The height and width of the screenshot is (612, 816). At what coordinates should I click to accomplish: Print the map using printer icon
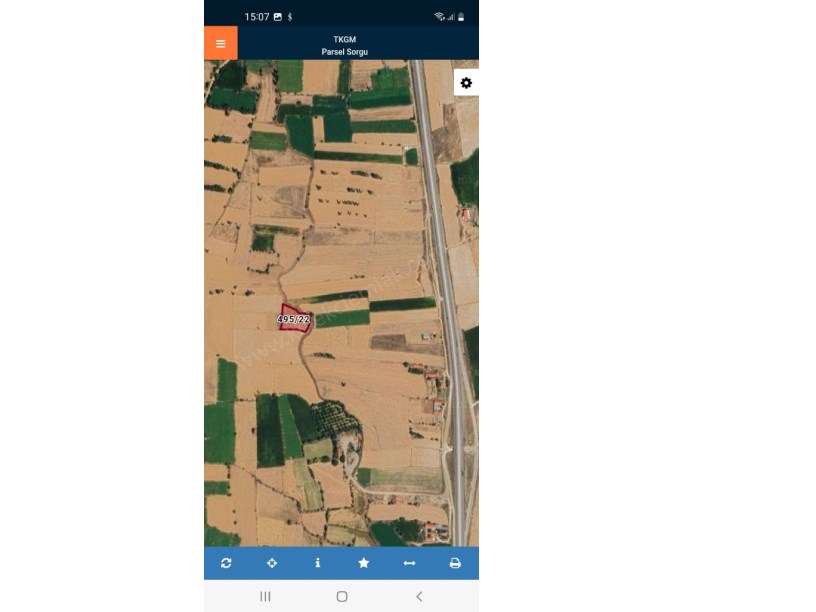(455, 563)
